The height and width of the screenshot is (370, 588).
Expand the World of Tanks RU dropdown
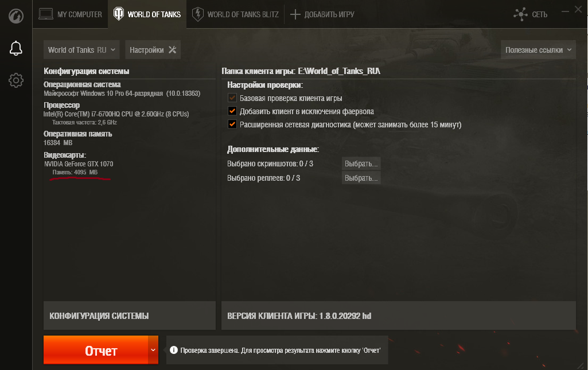coord(81,50)
